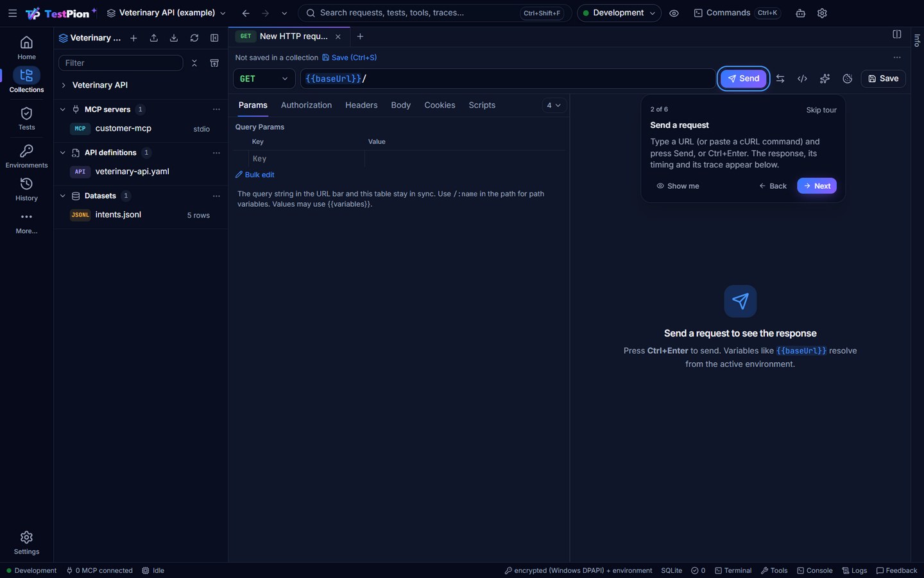Collapse the Datasets section

coord(62,196)
